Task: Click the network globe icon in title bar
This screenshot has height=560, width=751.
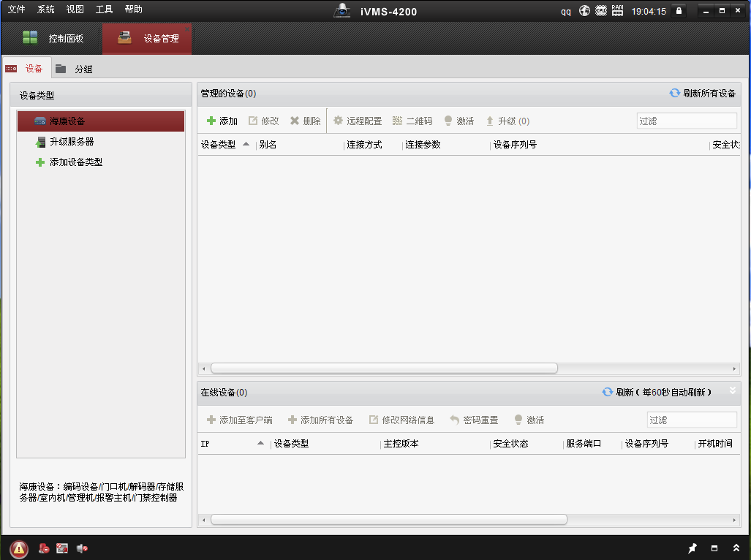Action: click(584, 11)
